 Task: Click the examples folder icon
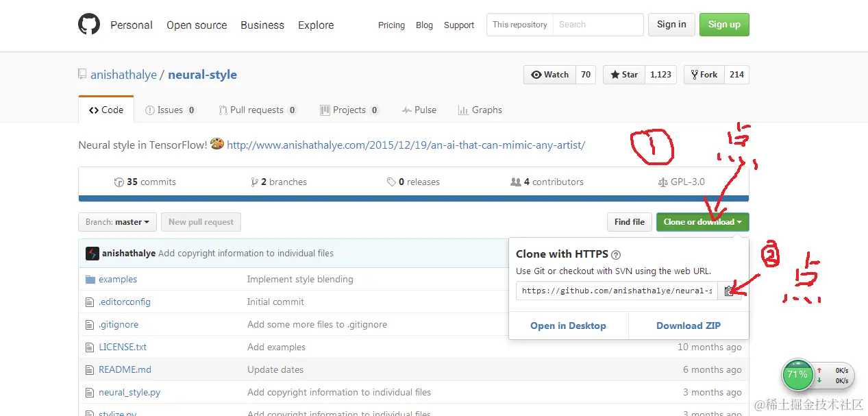(x=90, y=280)
